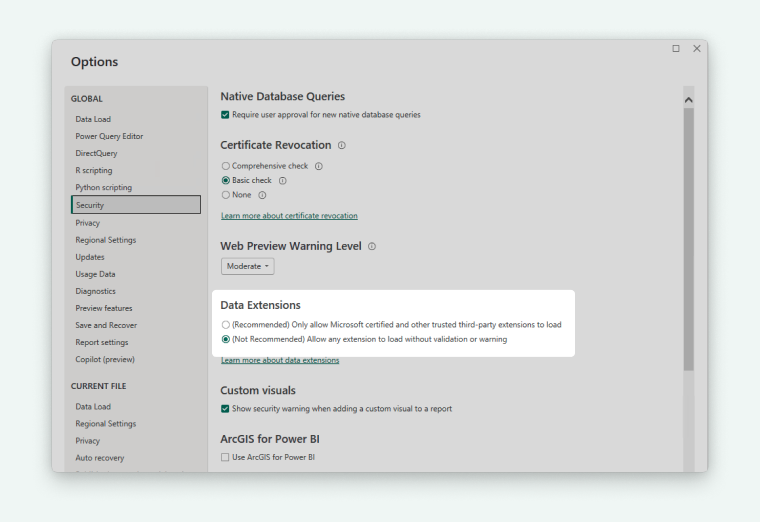Close the Options dialog
Image resolution: width=760 pixels, height=522 pixels.
(x=697, y=48)
